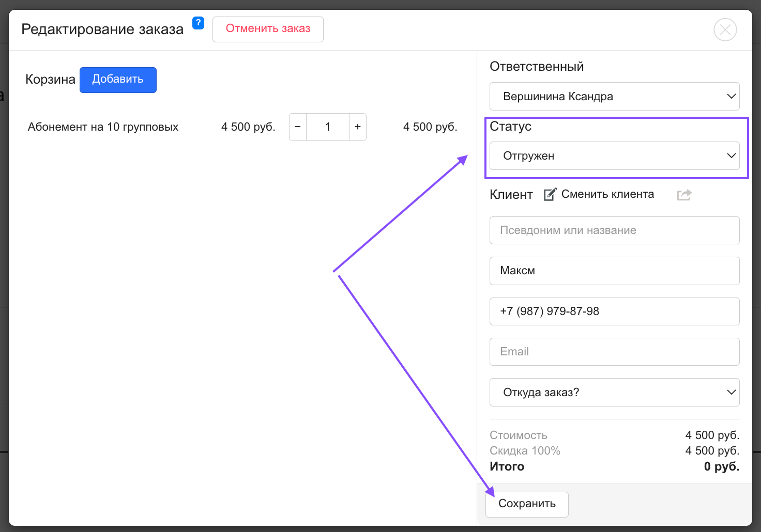Close the order editing dialog
Image resolution: width=761 pixels, height=532 pixels.
(x=725, y=29)
